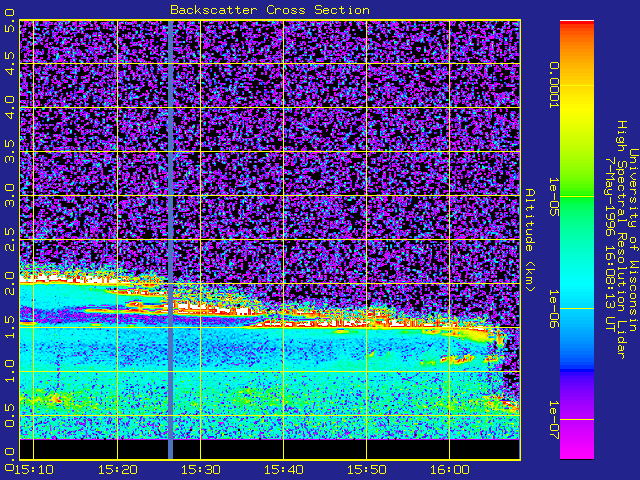Click the 2.5 altitude axis label
The width and height of the screenshot is (640, 480).
tap(9, 240)
